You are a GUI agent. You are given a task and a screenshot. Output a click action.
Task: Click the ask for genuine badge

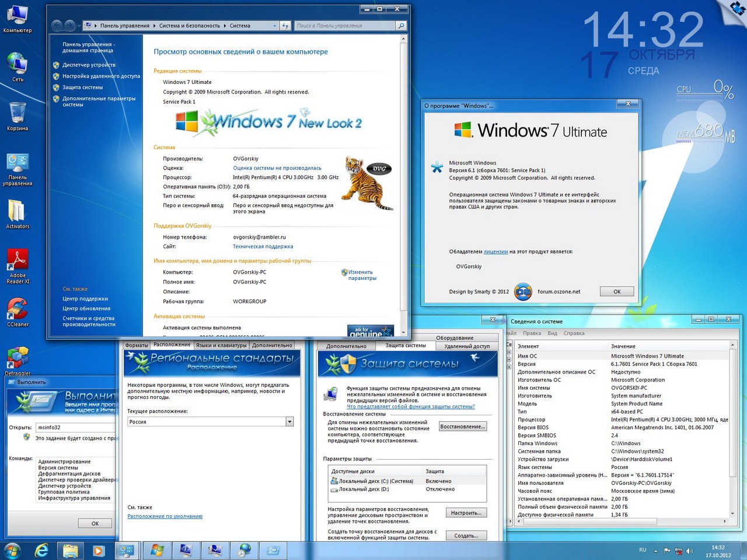pos(371,331)
